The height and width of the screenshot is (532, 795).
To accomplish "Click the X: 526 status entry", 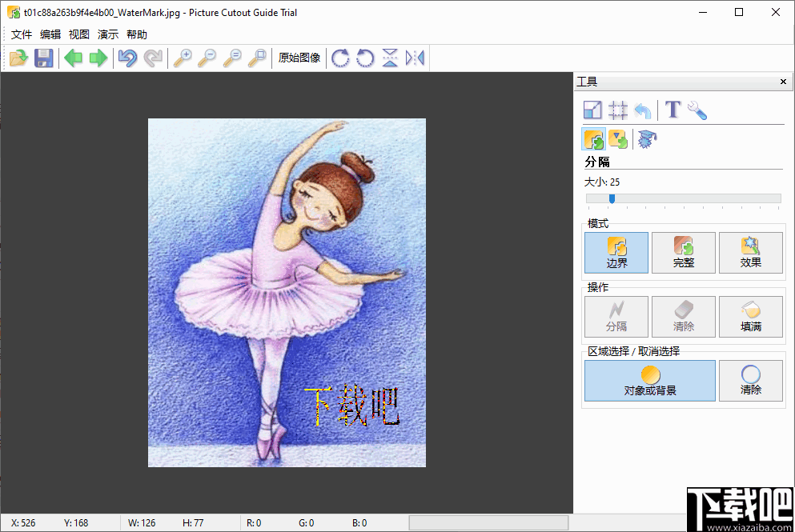I will click(x=23, y=523).
